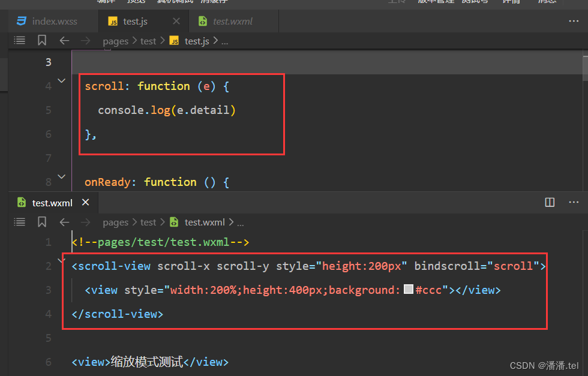Screen dimensions: 588x376
Task: Go forward using arrow in test.wxml toolbar
Action: (85, 222)
